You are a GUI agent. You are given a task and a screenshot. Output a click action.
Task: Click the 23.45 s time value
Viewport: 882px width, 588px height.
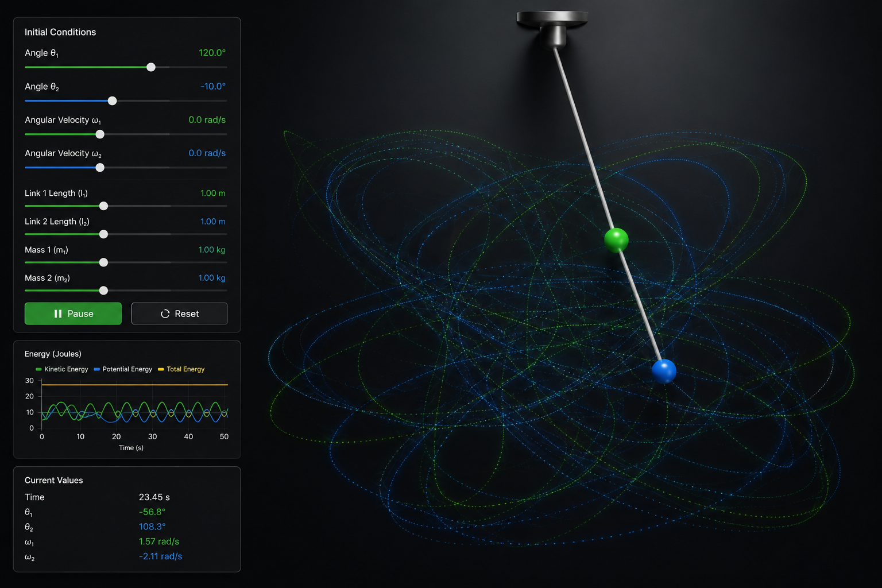154,497
